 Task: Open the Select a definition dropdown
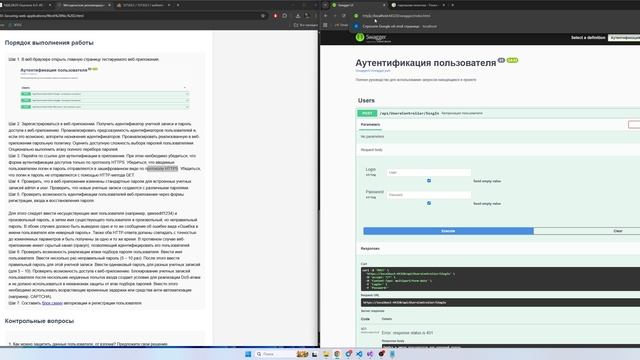coord(624,38)
